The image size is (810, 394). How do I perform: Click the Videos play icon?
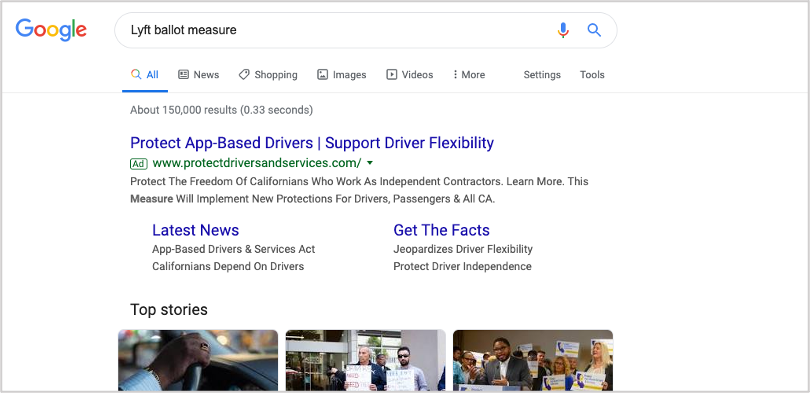pyautogui.click(x=392, y=74)
